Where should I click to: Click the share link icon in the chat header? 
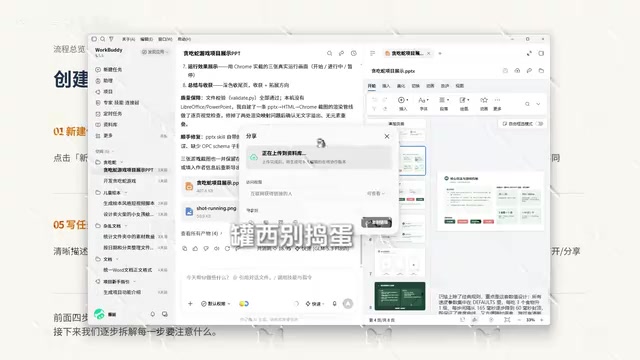pyautogui.click(x=342, y=53)
